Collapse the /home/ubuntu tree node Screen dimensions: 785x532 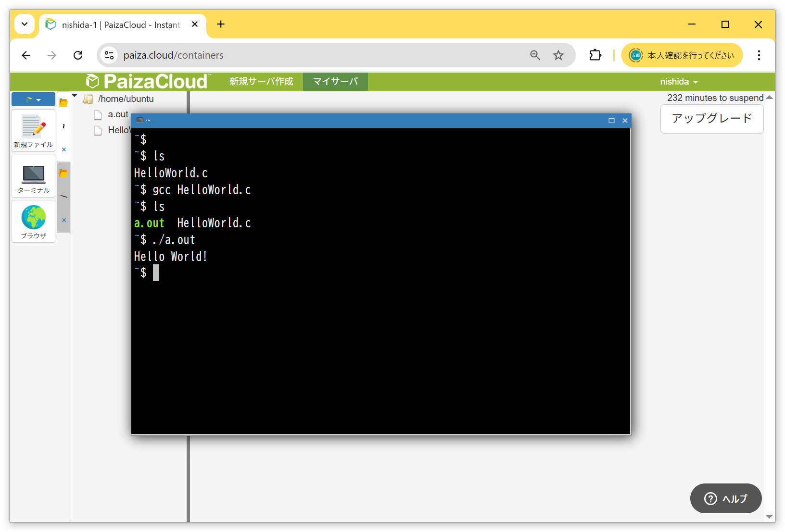[75, 96]
